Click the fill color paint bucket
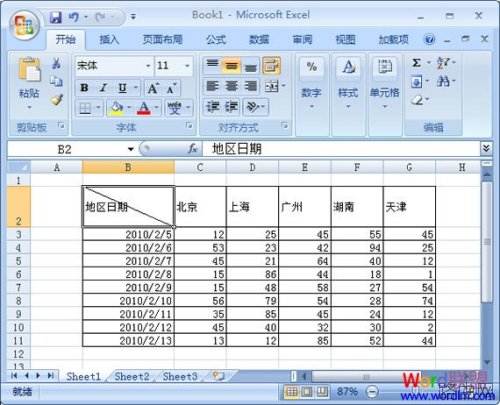 (116, 108)
